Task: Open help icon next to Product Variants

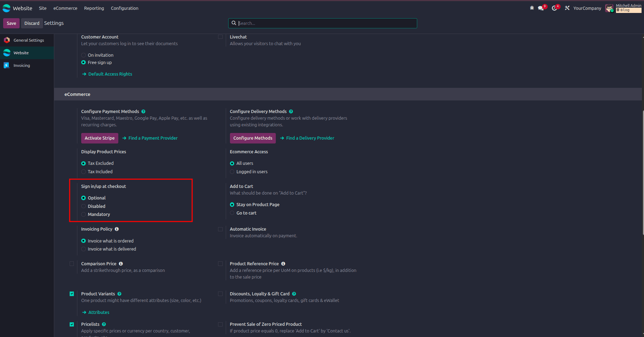Action: (x=119, y=294)
